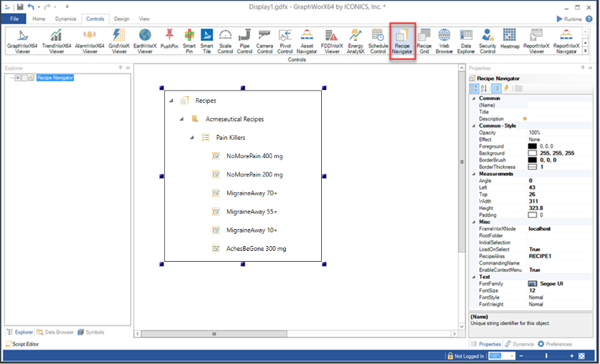Open the Data Browser tab
The image size is (600, 364).
click(56, 332)
